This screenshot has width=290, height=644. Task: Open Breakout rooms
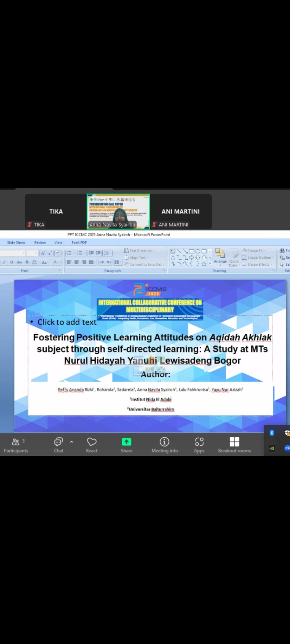click(x=234, y=445)
